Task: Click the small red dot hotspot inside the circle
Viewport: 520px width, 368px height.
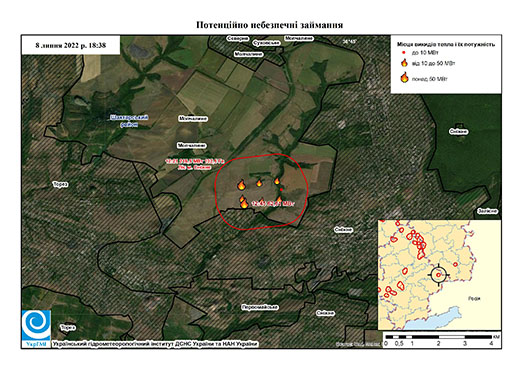Action: click(x=282, y=189)
